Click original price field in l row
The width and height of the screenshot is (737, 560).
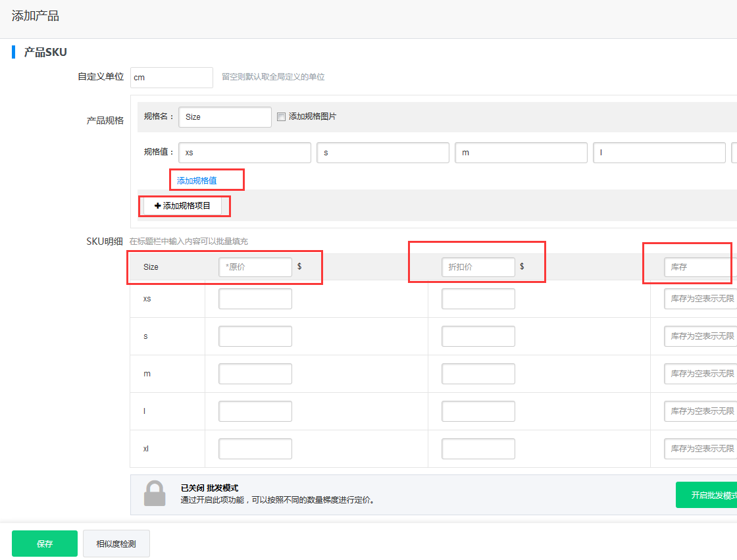pos(255,411)
